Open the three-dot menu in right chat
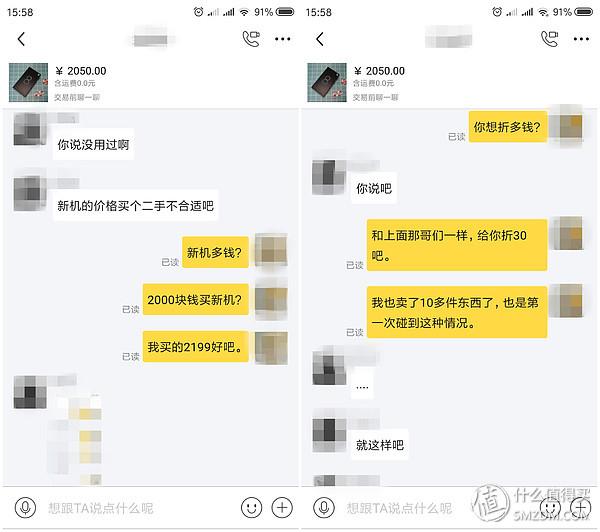This screenshot has width=600, height=532. [581, 39]
